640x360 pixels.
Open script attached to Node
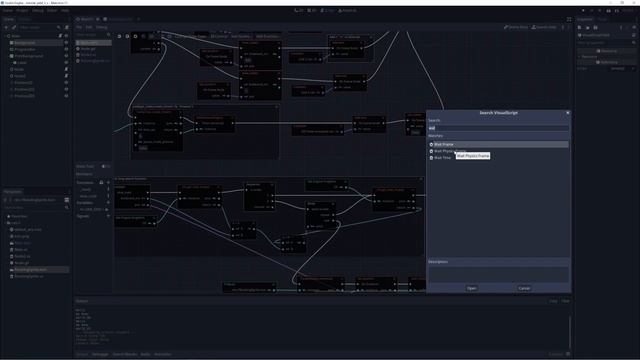point(67,69)
